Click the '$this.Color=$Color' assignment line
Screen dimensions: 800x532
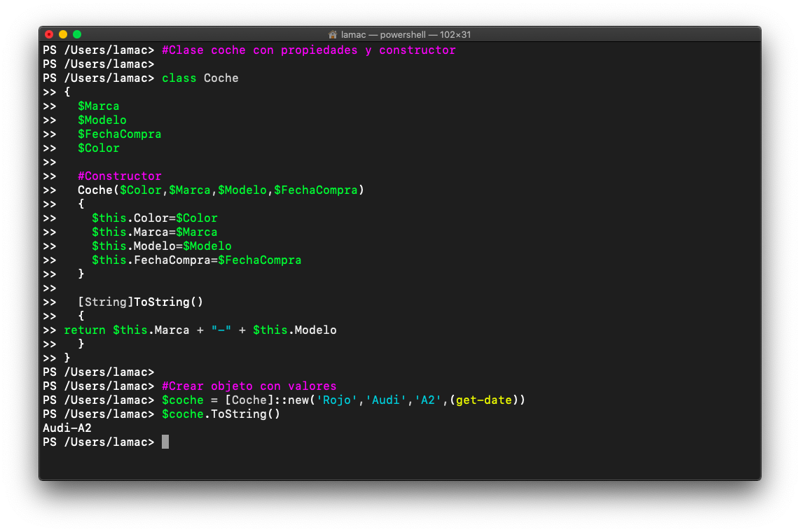(x=154, y=218)
